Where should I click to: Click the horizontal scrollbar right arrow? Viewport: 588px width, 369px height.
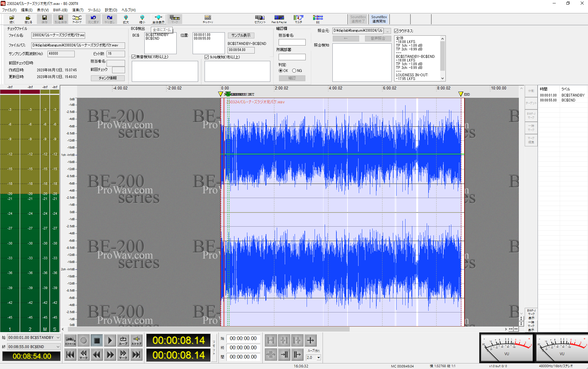pyautogui.click(x=506, y=329)
